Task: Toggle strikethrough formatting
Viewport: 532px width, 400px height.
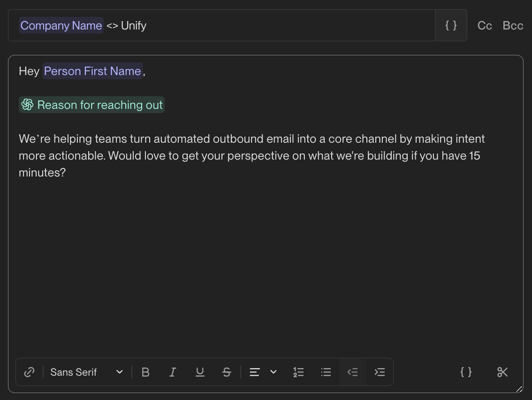Action: 227,372
